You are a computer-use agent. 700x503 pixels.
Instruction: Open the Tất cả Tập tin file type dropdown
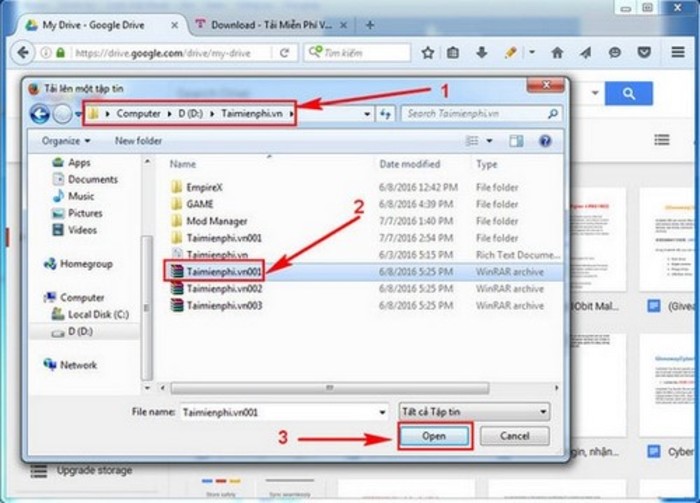[474, 412]
